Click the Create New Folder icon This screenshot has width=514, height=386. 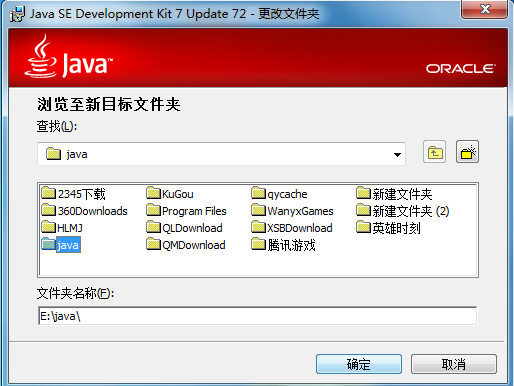click(x=467, y=152)
